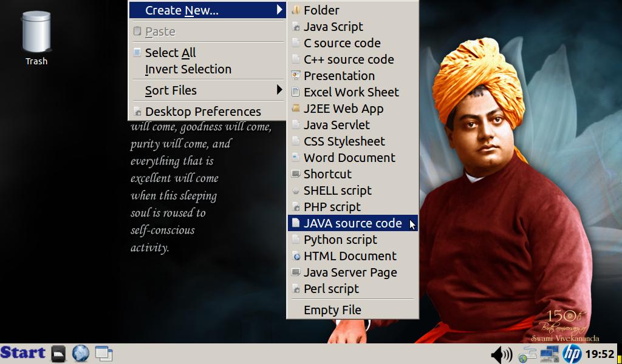Click the Desktop Preferences icon
The image size is (622, 364).
137,112
